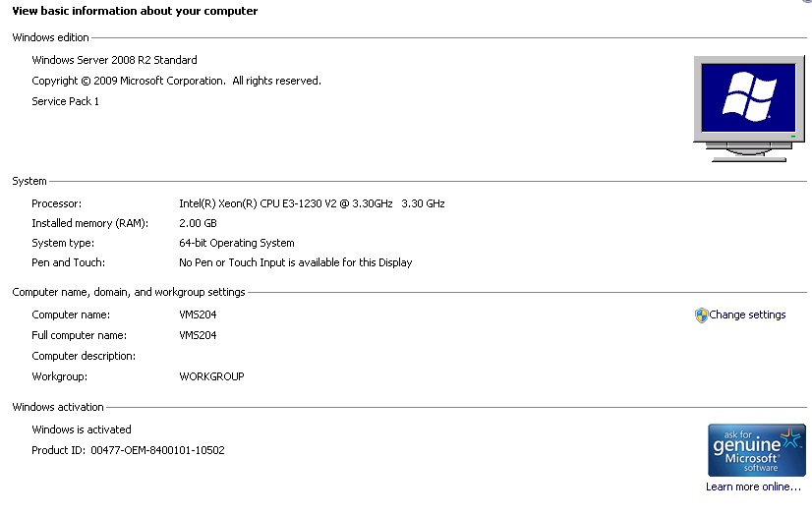This screenshot has width=812, height=515.
Task: Click the VMS204 value beside Full computer name
Action: tap(198, 335)
